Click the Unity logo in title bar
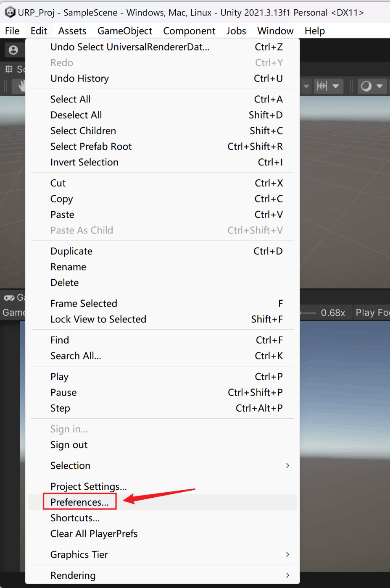 point(10,12)
